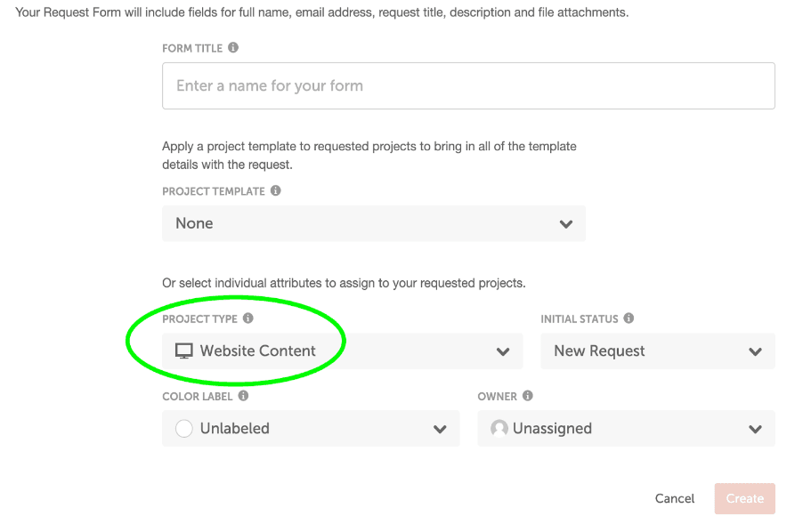Select the Website Content project type text

pyautogui.click(x=257, y=351)
